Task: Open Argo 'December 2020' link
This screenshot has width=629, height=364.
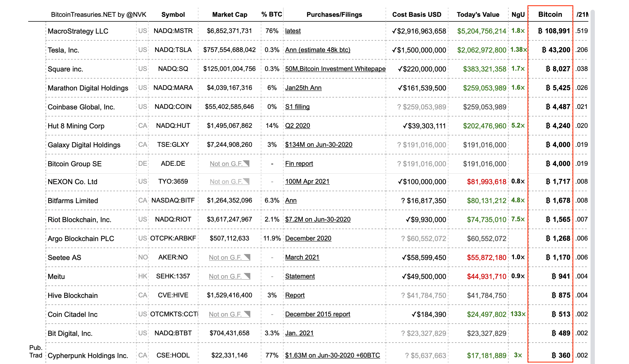Action: pos(308,238)
